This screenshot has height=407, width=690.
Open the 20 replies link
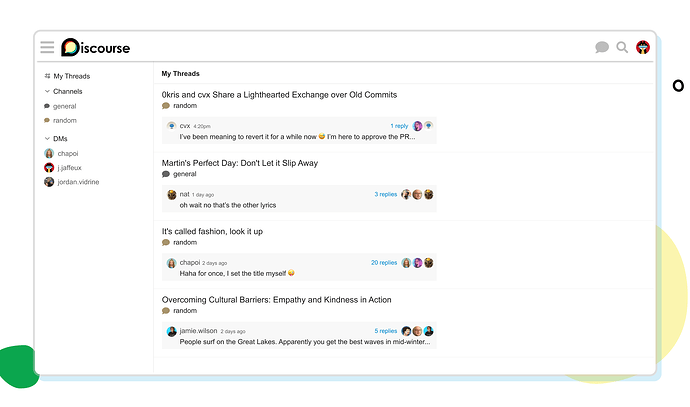384,263
